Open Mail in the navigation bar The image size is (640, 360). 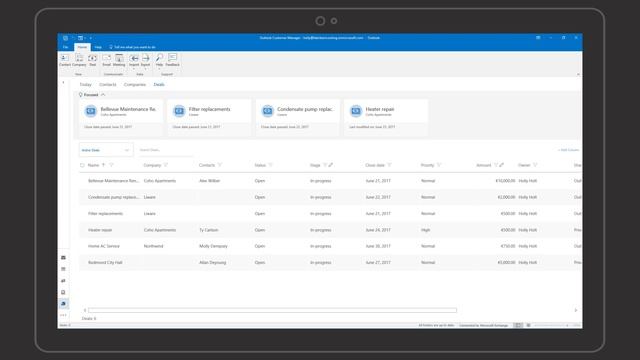click(x=63, y=258)
